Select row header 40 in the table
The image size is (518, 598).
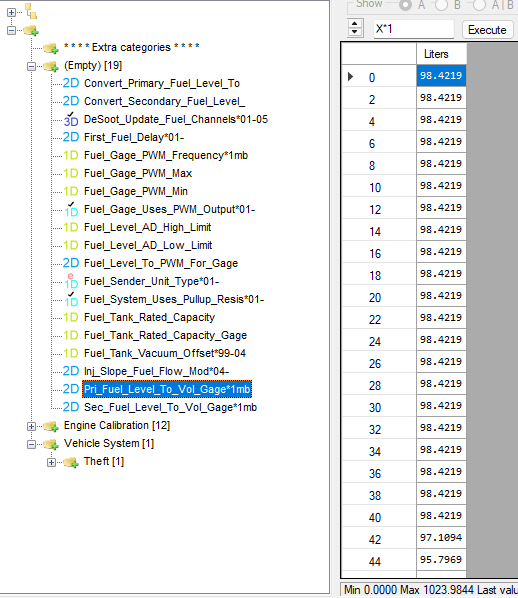point(379,517)
